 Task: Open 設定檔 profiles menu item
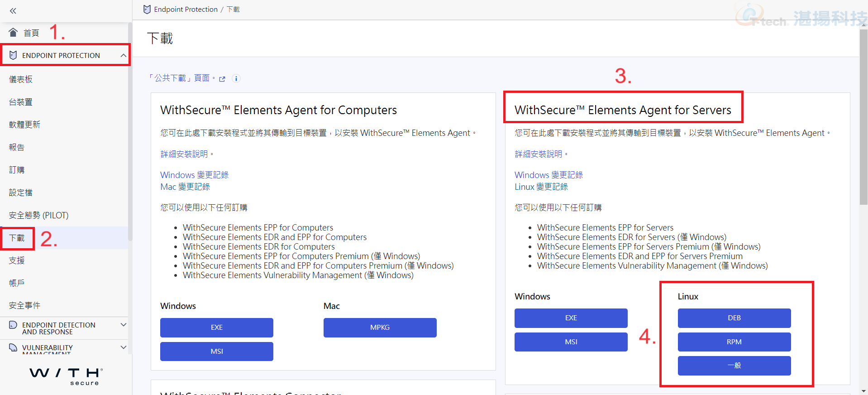21,193
